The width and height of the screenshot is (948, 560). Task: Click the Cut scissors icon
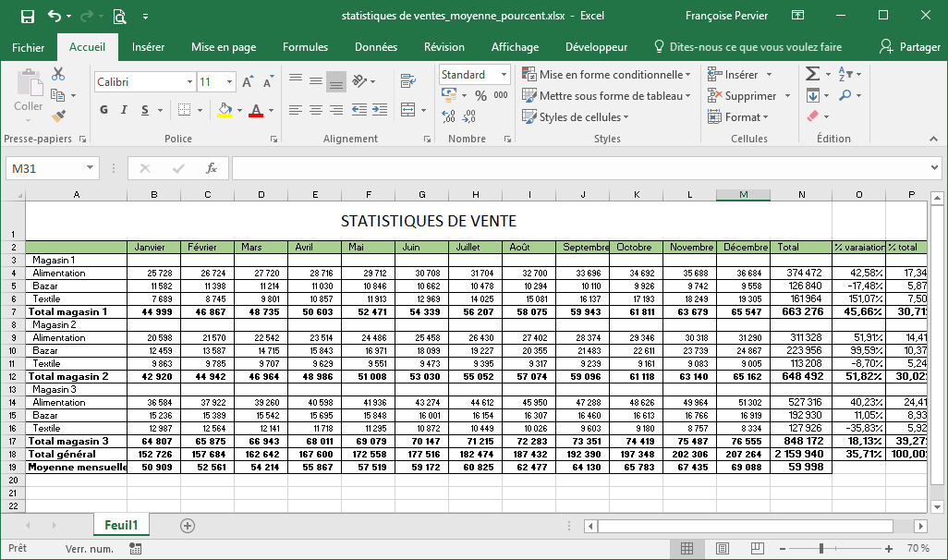point(58,74)
